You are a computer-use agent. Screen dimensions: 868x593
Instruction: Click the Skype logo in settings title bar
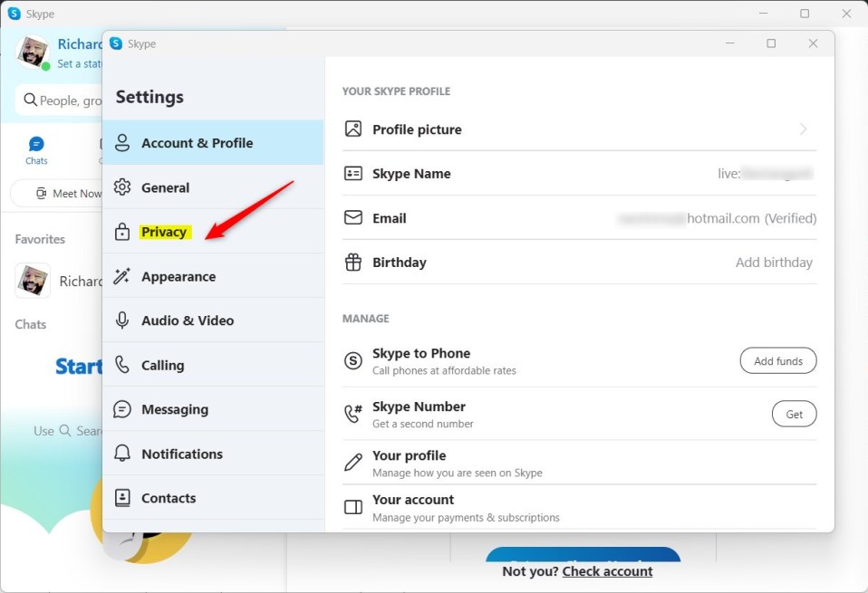[x=116, y=43]
